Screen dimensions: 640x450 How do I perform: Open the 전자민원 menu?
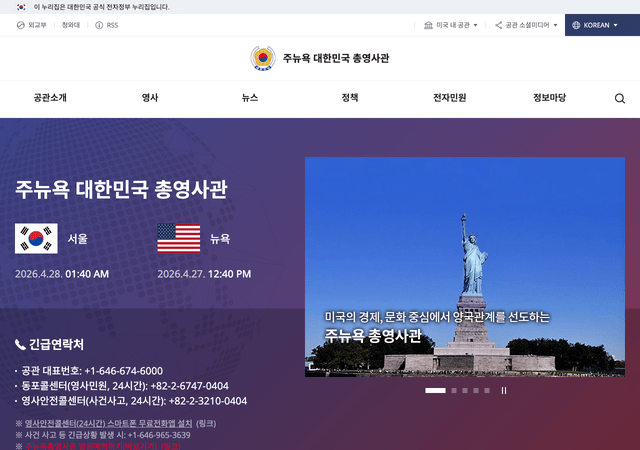[449, 98]
